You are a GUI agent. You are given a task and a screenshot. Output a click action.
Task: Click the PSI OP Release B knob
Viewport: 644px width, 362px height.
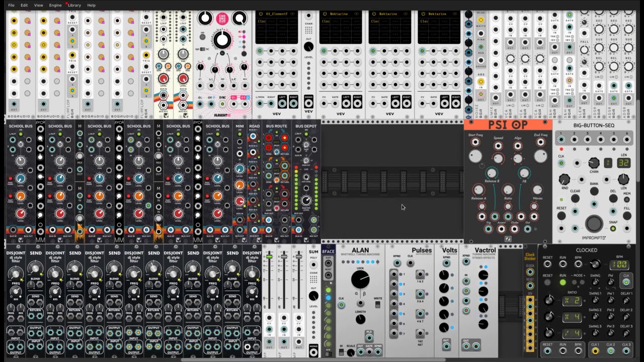click(492, 173)
